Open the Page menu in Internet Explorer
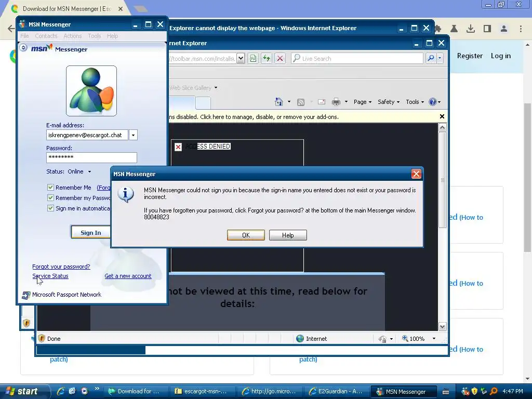The height and width of the screenshot is (399, 532). pyautogui.click(x=362, y=102)
